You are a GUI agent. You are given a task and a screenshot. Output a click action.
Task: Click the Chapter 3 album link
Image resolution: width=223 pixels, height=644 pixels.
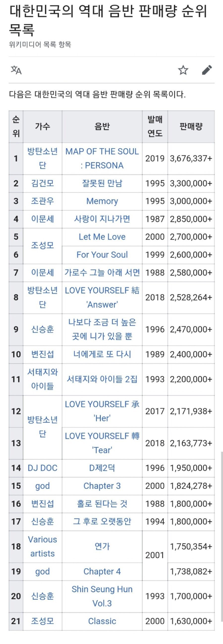pos(102,486)
